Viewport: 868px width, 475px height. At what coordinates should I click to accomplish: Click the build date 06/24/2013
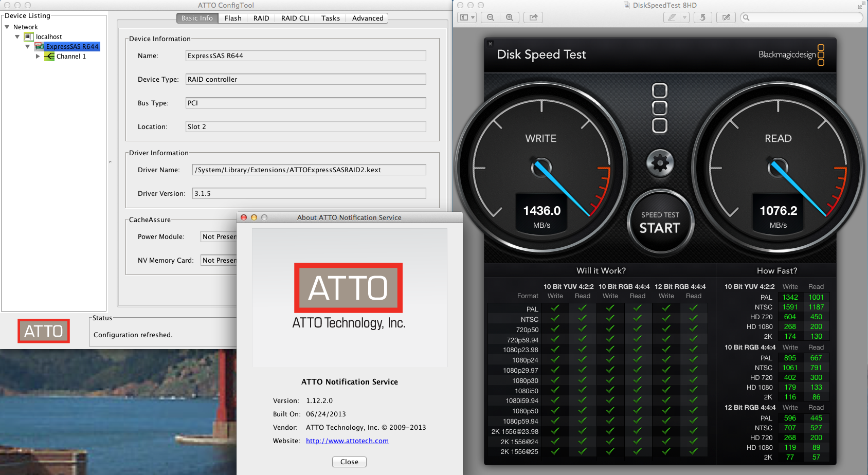(326, 414)
